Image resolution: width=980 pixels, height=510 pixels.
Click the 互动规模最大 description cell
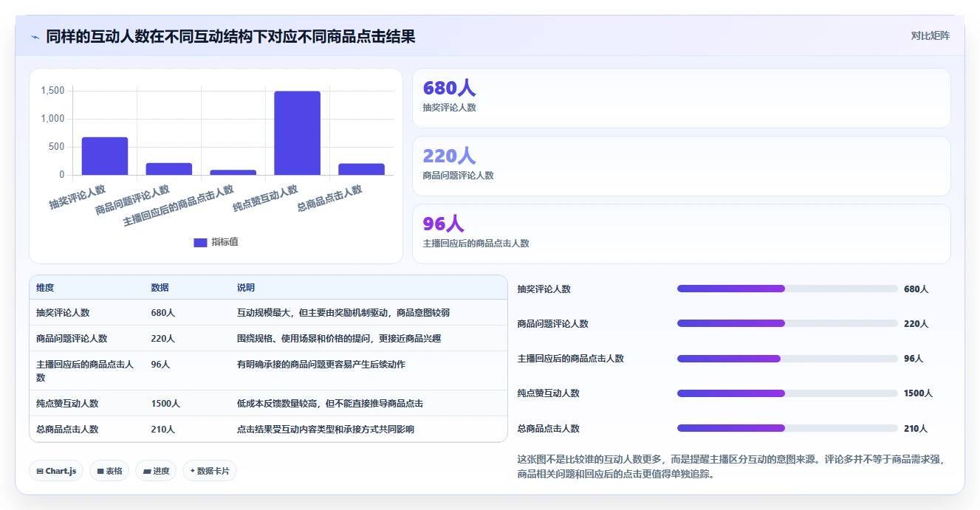point(343,313)
